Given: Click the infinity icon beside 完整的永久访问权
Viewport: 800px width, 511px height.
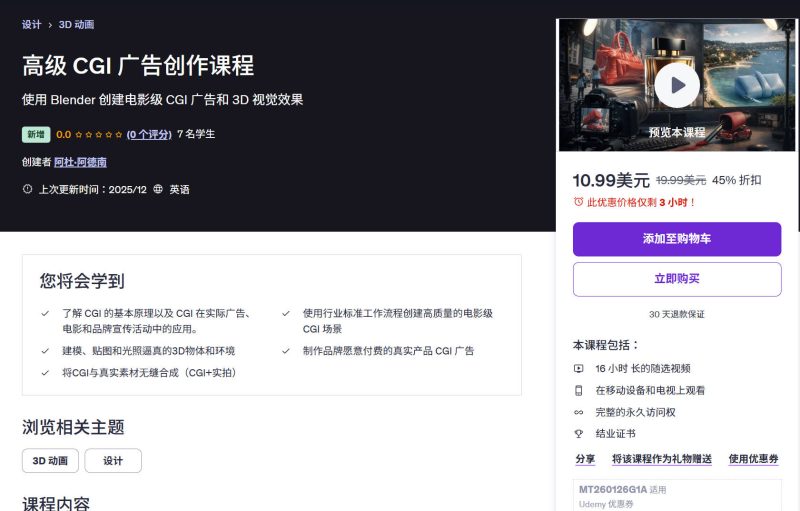Looking at the screenshot, I should point(578,412).
